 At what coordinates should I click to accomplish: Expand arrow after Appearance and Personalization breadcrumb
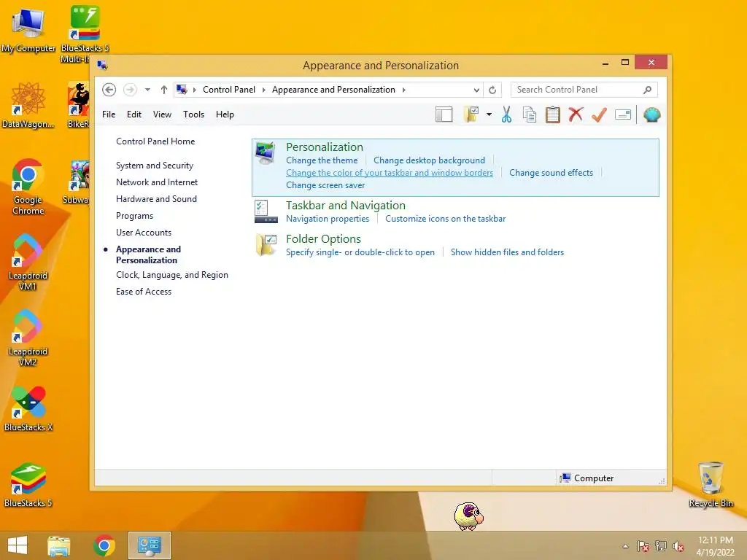[403, 90]
